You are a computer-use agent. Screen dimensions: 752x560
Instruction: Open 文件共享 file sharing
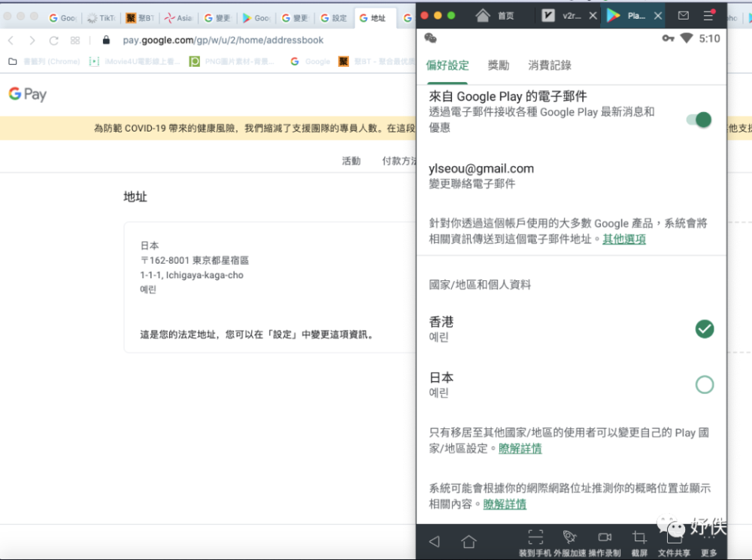tap(674, 542)
